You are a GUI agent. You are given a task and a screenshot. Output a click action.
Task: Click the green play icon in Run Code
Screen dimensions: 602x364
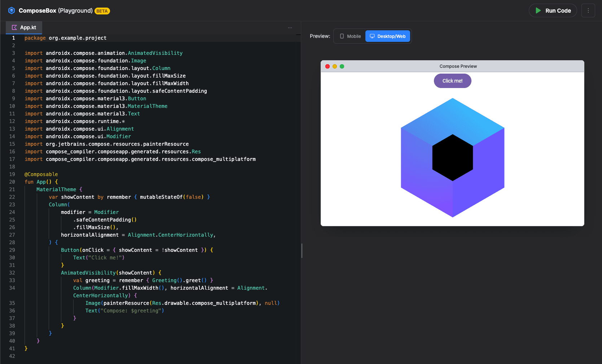tap(538, 10)
